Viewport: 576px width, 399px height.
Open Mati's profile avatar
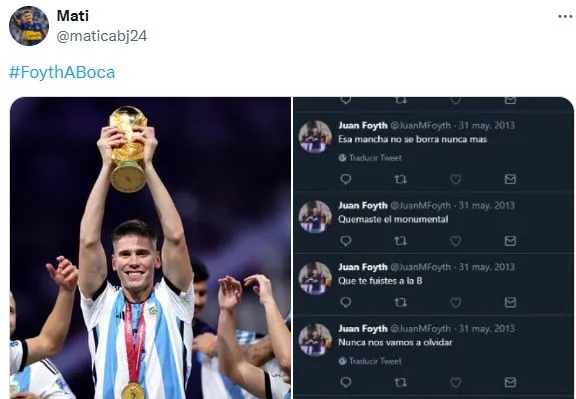[x=29, y=26]
